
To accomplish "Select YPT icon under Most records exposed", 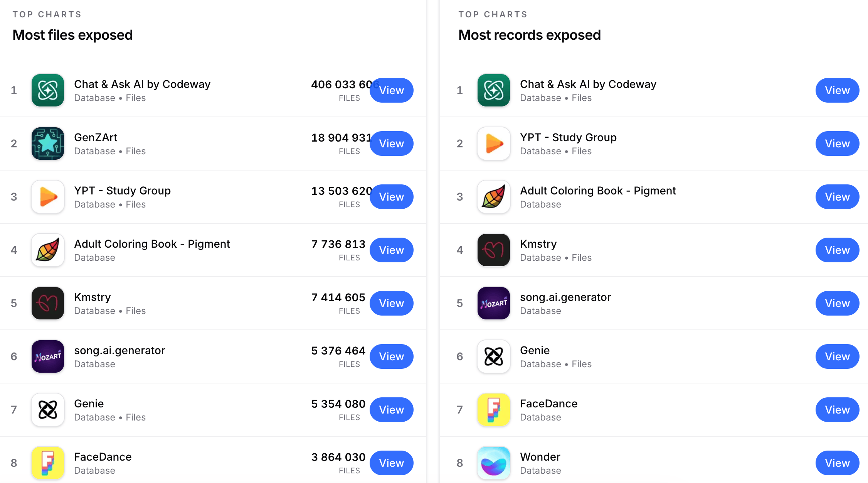I will pyautogui.click(x=493, y=144).
